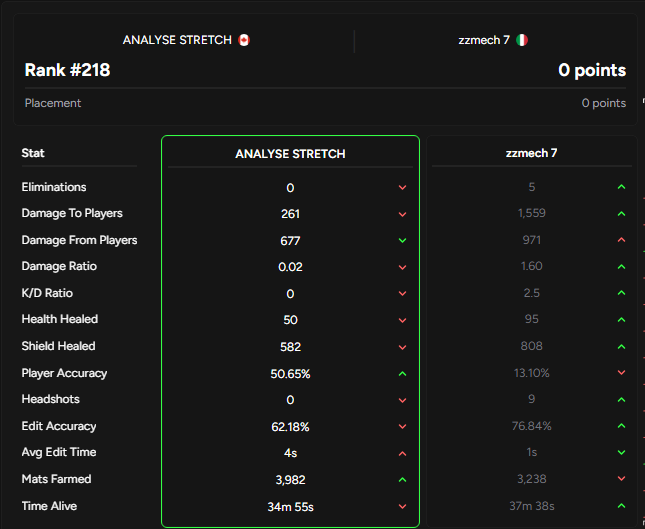The width and height of the screenshot is (645, 529).
Task: Click the Edit Accuracy stat label
Action: 59,426
